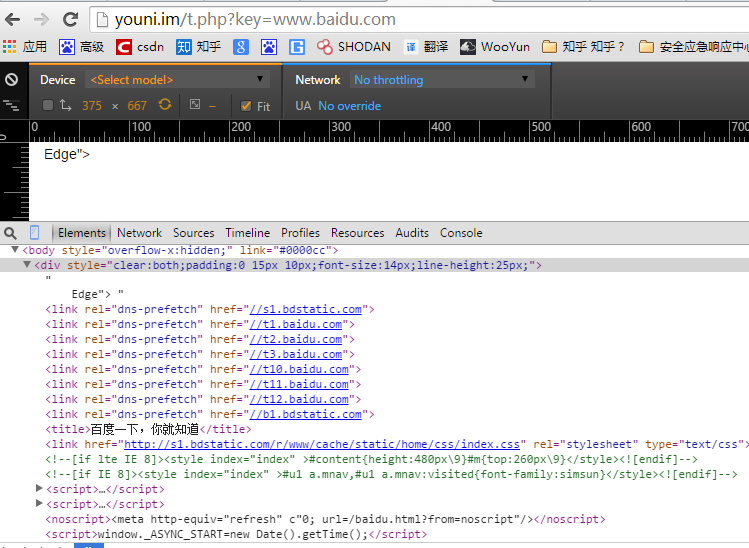Open the Google 'g' bookmark icon
Screen dimensions: 749x548
pos(241,47)
